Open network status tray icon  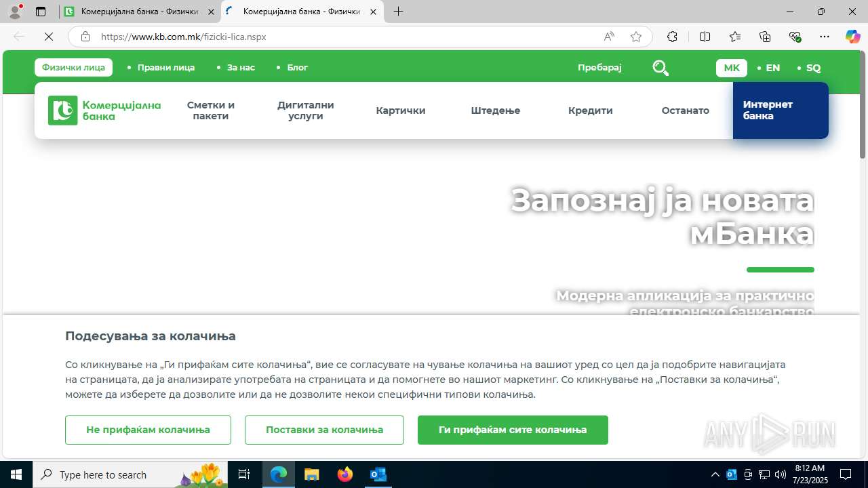point(764,474)
